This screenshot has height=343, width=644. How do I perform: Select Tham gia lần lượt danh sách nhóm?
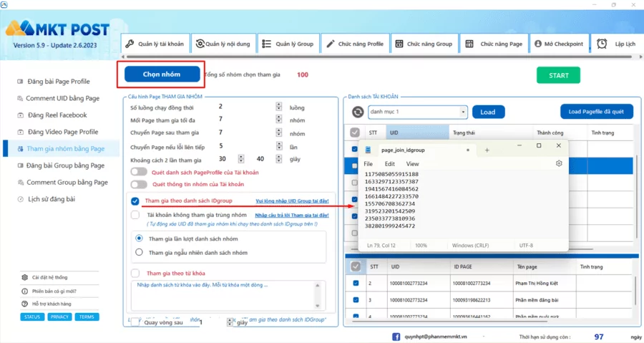click(x=140, y=238)
